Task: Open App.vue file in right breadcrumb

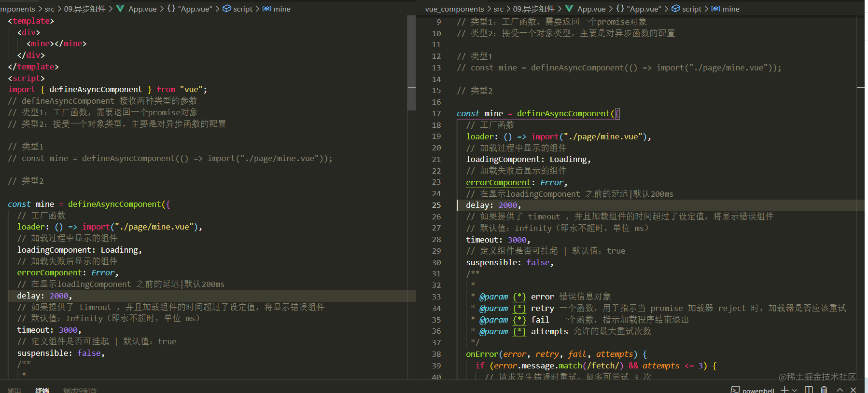Action: tap(591, 9)
